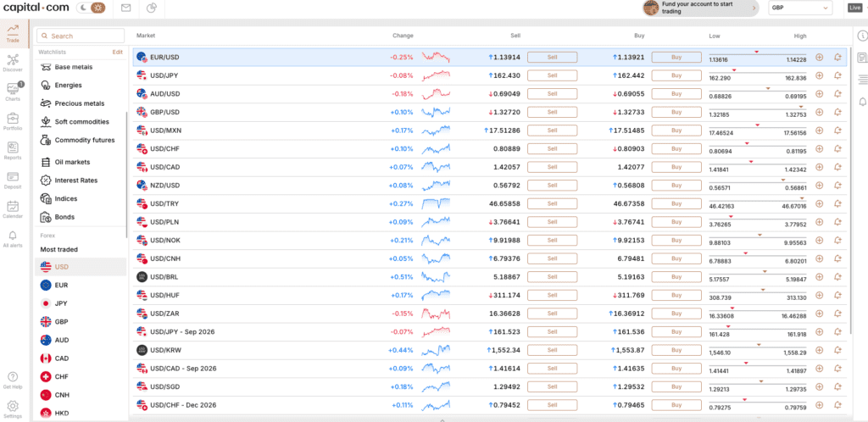This screenshot has height=422, width=868.
Task: Click the AUD/USD low-high range bar
Action: [x=758, y=92]
